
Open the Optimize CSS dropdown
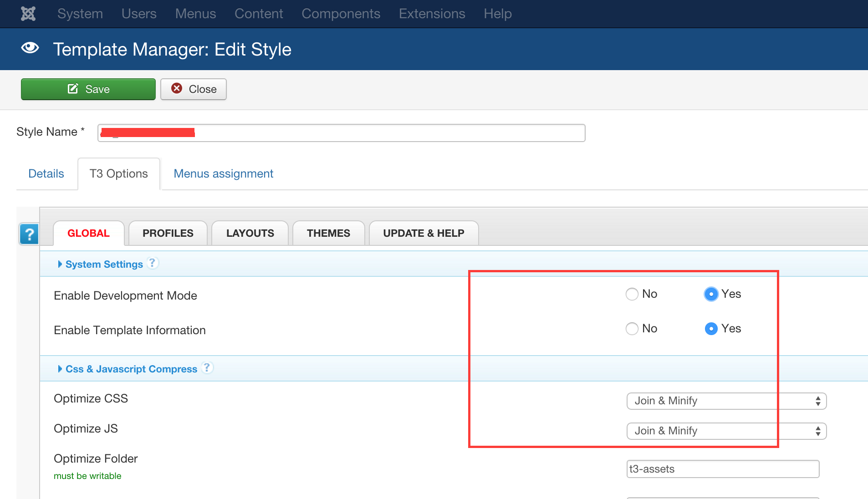click(x=726, y=401)
